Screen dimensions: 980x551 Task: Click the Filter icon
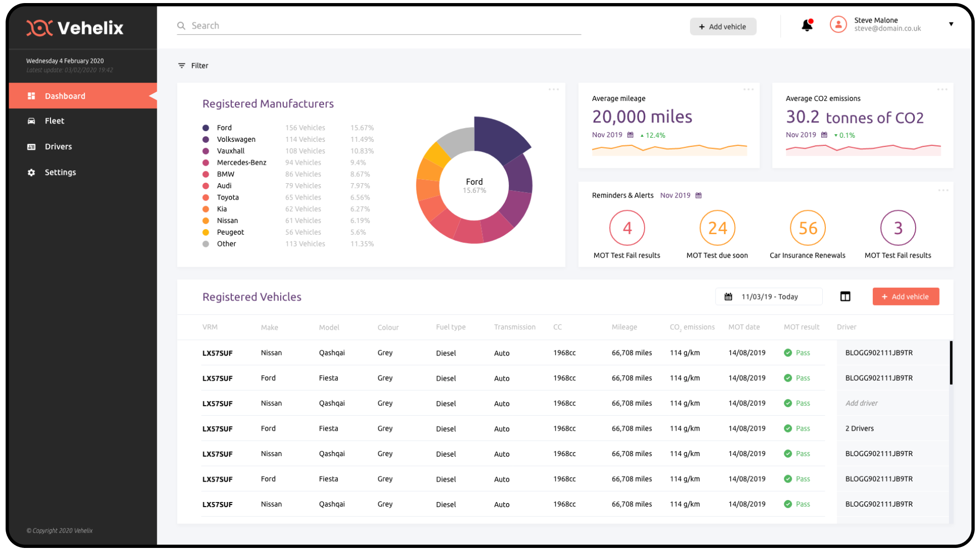coord(182,66)
